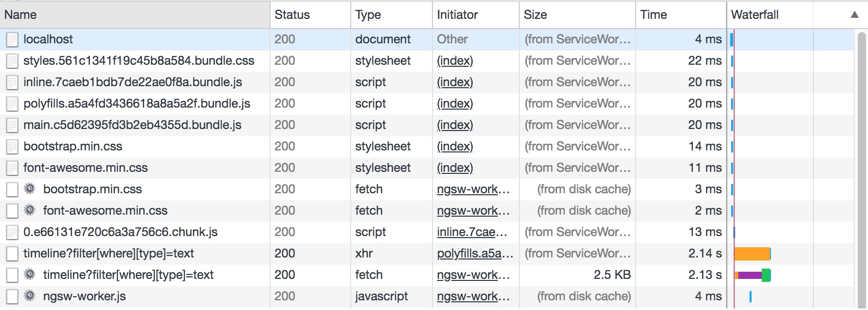Open the (index) initiator link on font-awesome.min.css stylesheet row
Screen dimensions: 868x310
coord(455,168)
